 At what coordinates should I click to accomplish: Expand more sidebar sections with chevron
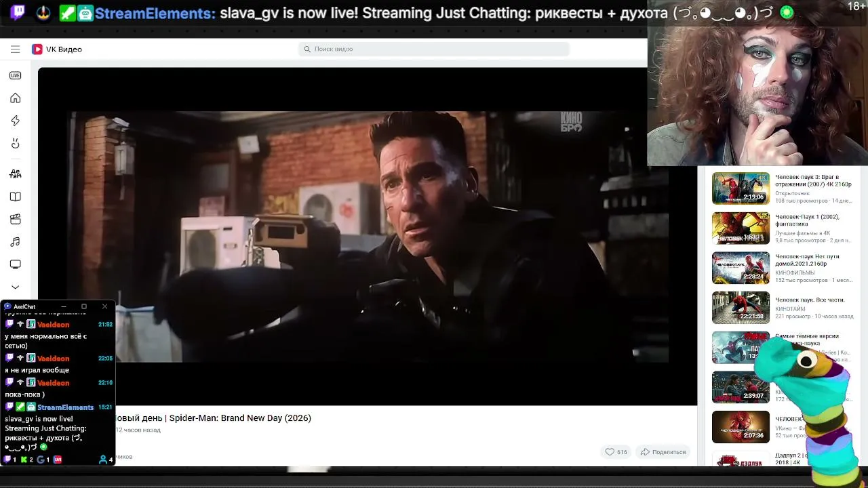click(15, 287)
